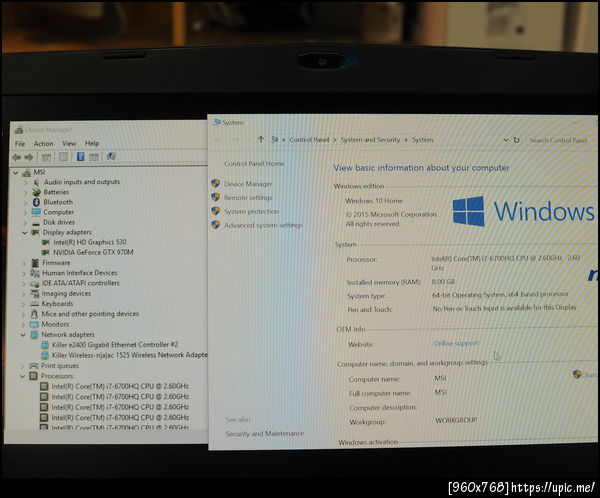Image resolution: width=600 pixels, height=498 pixels.
Task: Click the Back arrow in Device Manager toolbar
Action: (x=16, y=157)
